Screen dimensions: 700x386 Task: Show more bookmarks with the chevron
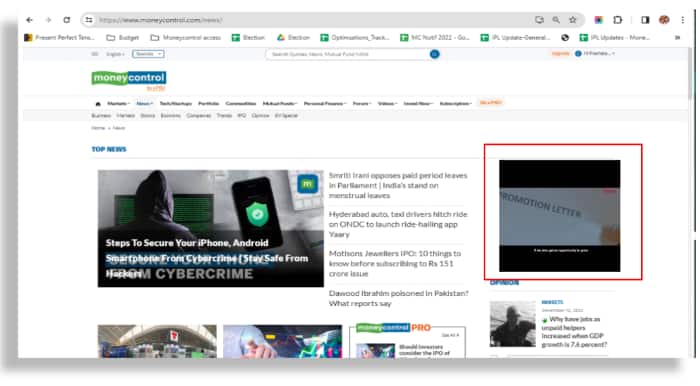[x=677, y=37]
